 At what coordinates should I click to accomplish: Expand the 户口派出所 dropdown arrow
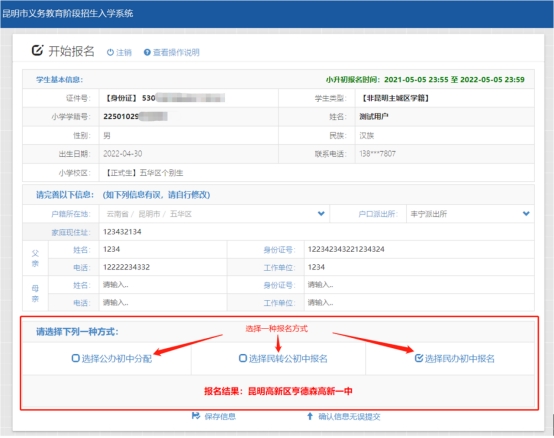pos(526,213)
